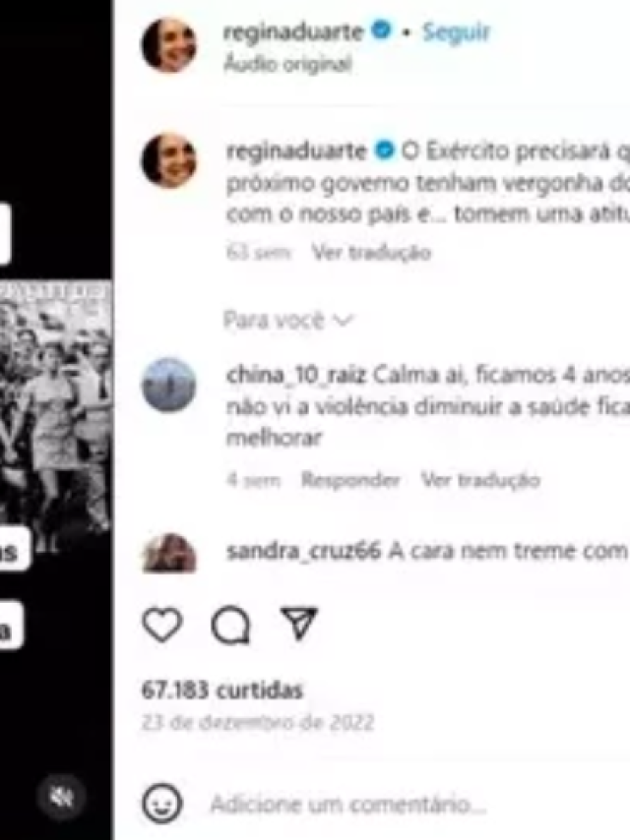The image size is (630, 840).
Task: Open china_10_raiz commenter avatar
Action: pyautogui.click(x=169, y=385)
